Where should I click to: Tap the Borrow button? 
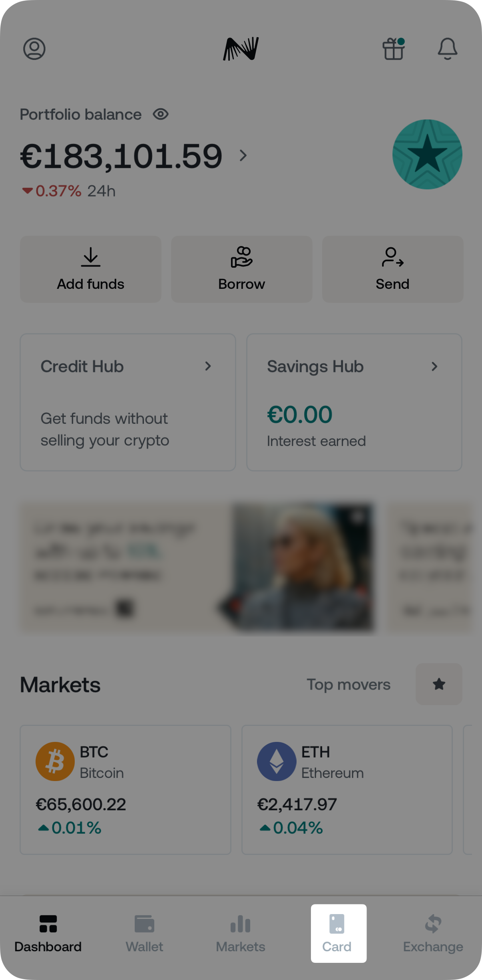coord(241,269)
